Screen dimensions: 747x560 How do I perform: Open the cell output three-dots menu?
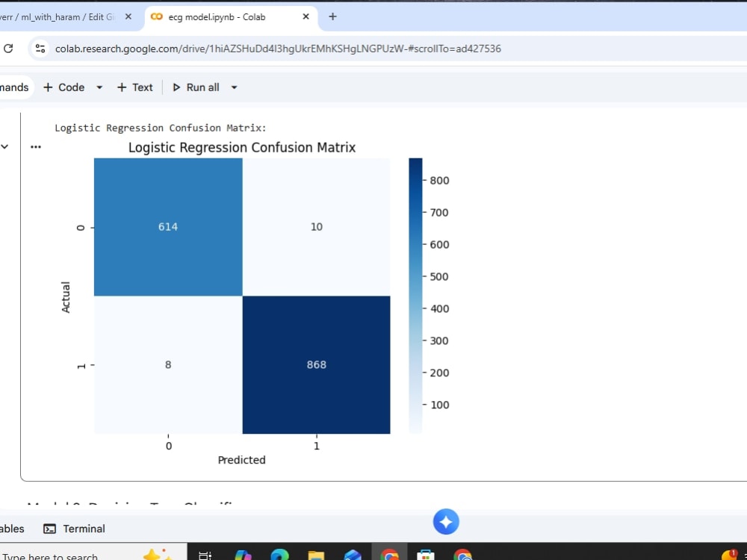coord(36,146)
